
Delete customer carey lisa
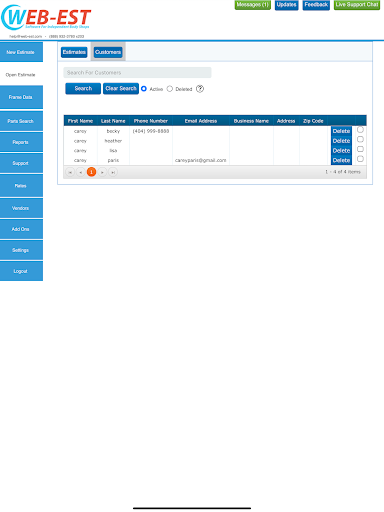(x=341, y=150)
